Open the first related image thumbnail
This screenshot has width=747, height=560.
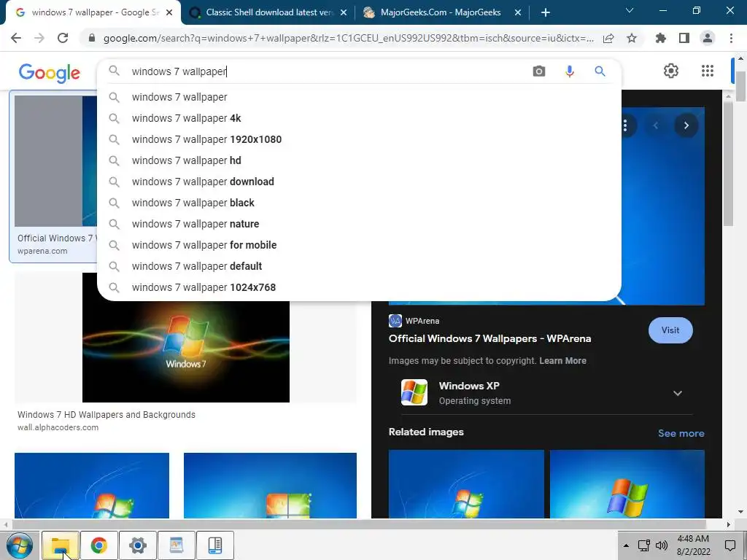tap(466, 484)
